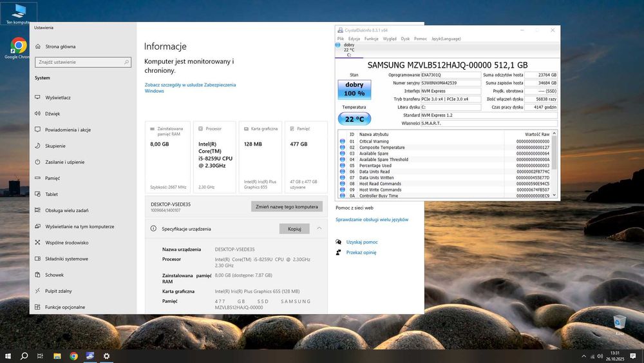Open Obsługa wielu zadań settings
The height and width of the screenshot is (363, 644).
62,210
